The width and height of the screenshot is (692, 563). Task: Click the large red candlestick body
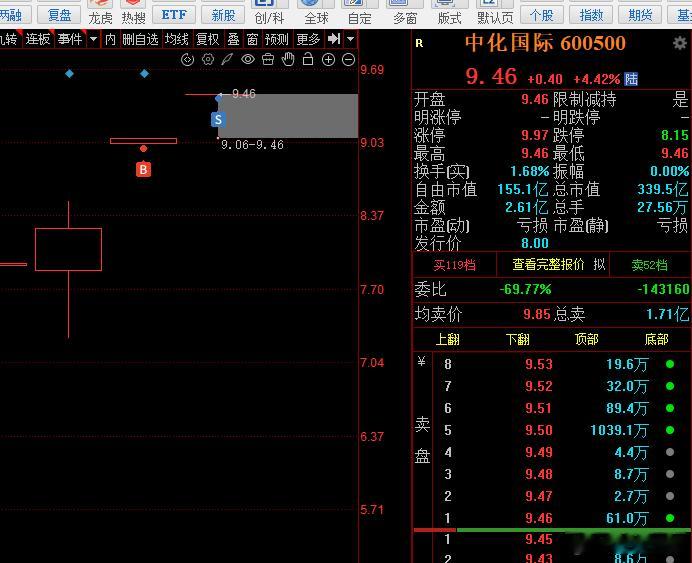click(x=68, y=249)
